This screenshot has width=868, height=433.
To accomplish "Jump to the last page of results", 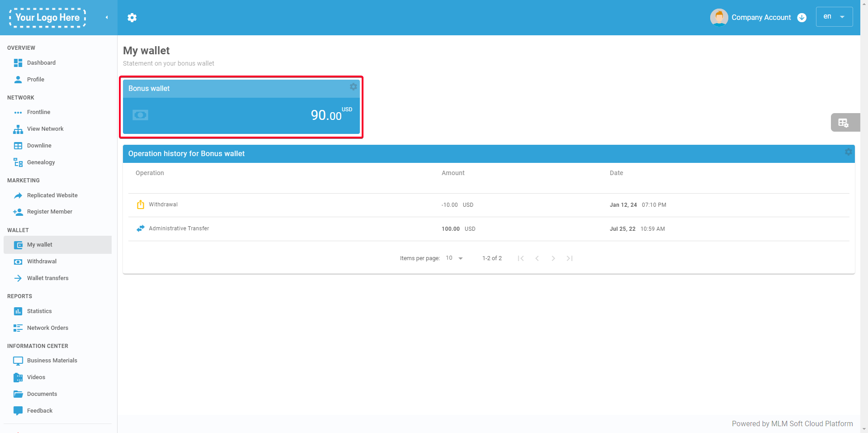I will coord(569,258).
